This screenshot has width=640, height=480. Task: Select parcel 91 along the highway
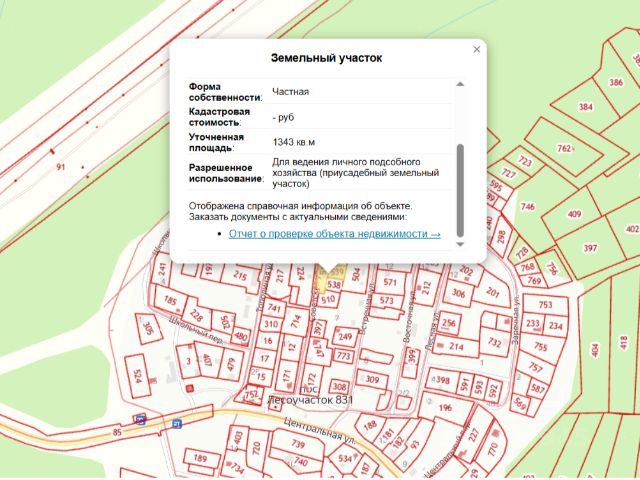[x=61, y=167]
